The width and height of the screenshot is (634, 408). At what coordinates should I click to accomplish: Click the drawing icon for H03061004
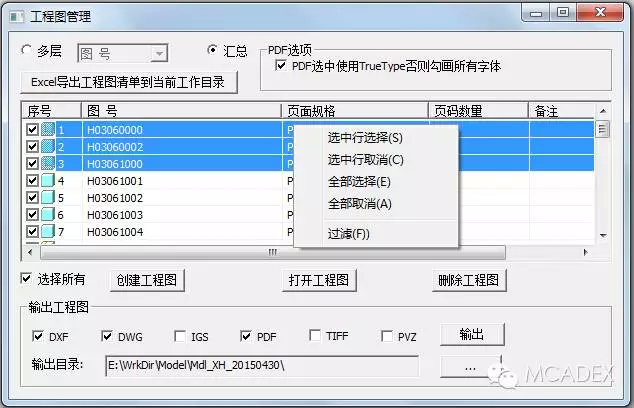[x=48, y=232]
